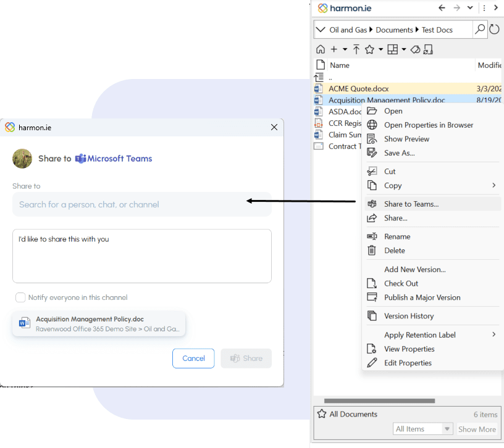Select Check Out in context menu
This screenshot has height=448, width=504.
pos(401,283)
